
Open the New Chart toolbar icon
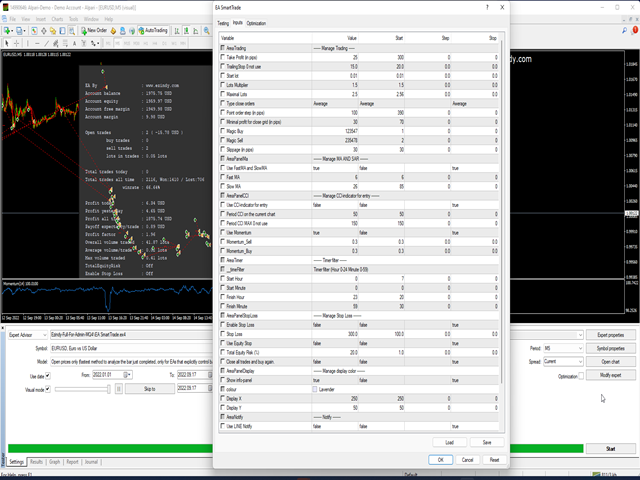point(7,31)
